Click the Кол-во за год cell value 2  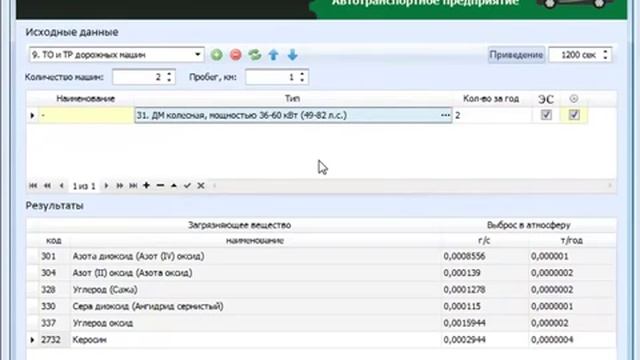492,116
